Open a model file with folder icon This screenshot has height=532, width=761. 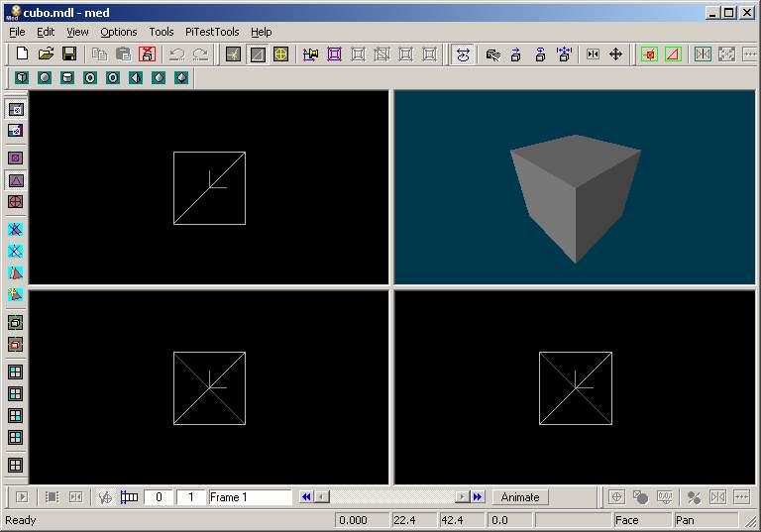coord(46,53)
